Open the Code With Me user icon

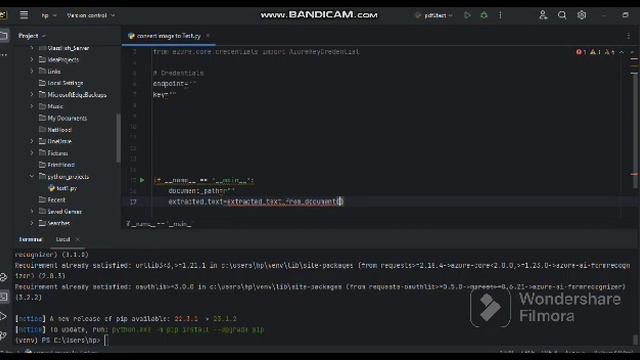click(x=543, y=16)
